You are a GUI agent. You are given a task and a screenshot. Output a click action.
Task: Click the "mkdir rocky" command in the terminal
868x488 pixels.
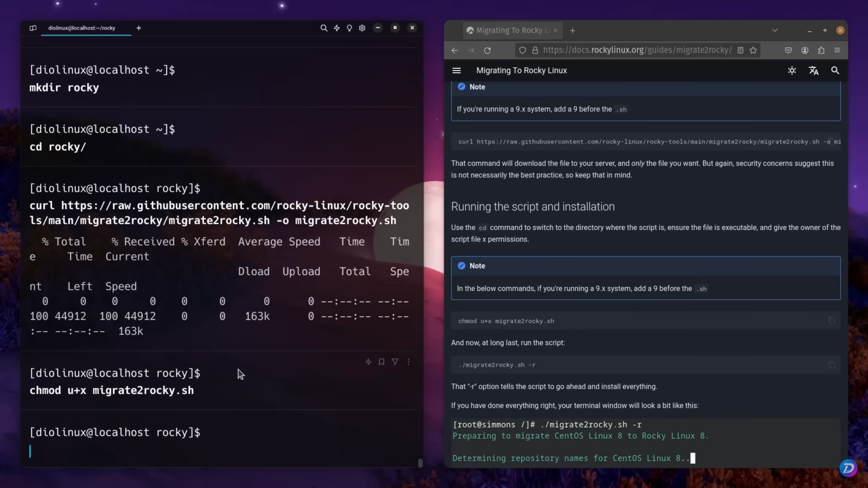[64, 88]
